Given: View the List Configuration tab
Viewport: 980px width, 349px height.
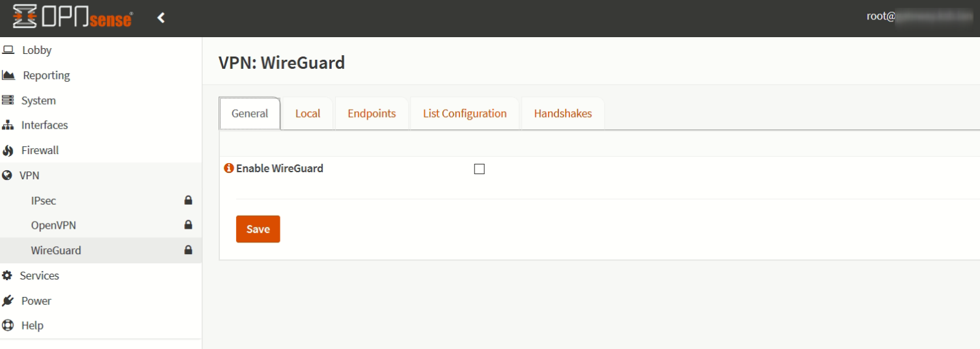Looking at the screenshot, I should (x=465, y=114).
